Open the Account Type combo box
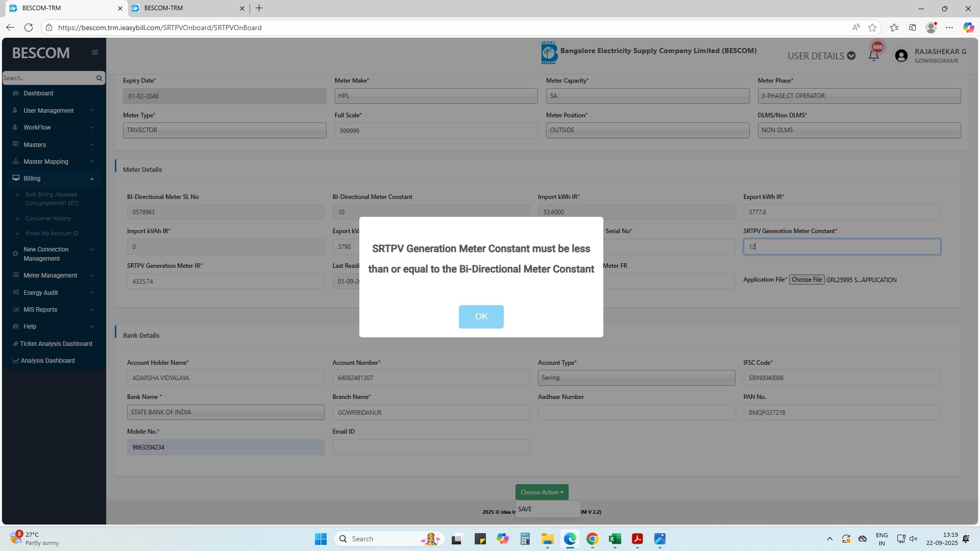The height and width of the screenshot is (551, 980). (636, 378)
